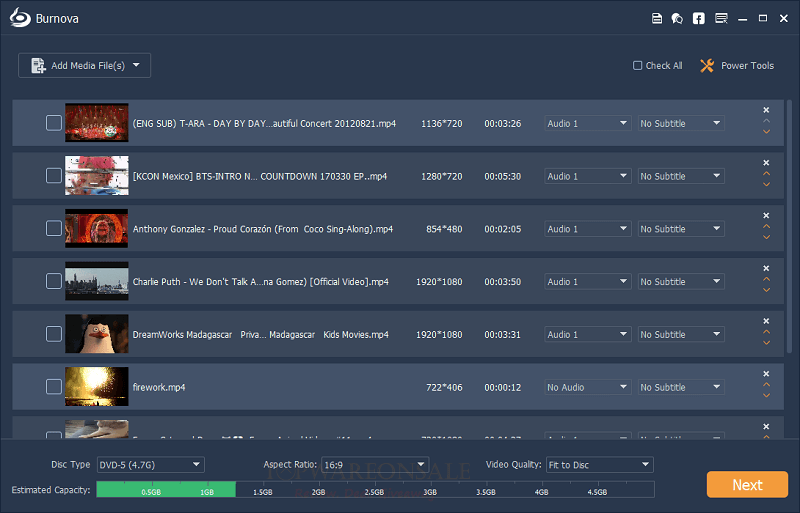Click the orange Next button
The image size is (800, 513).
tap(747, 484)
